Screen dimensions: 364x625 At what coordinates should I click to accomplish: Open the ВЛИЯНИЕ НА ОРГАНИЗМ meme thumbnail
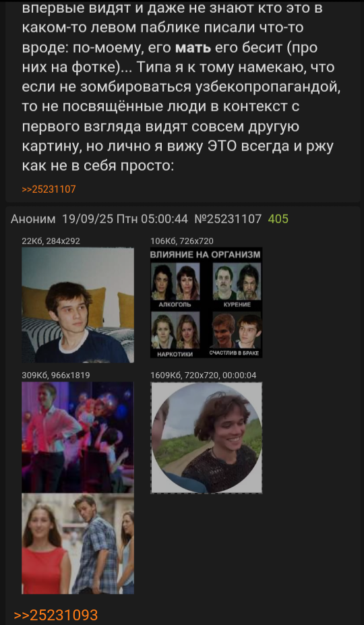[206, 303]
